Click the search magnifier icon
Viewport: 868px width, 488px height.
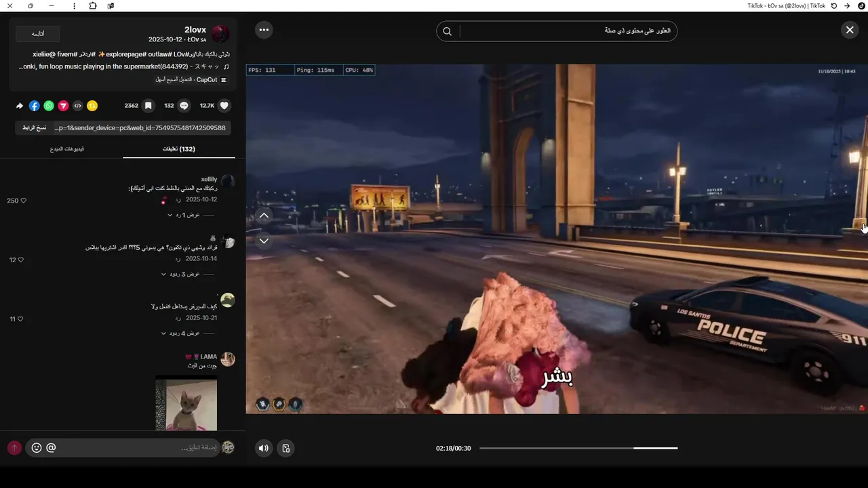tap(448, 31)
